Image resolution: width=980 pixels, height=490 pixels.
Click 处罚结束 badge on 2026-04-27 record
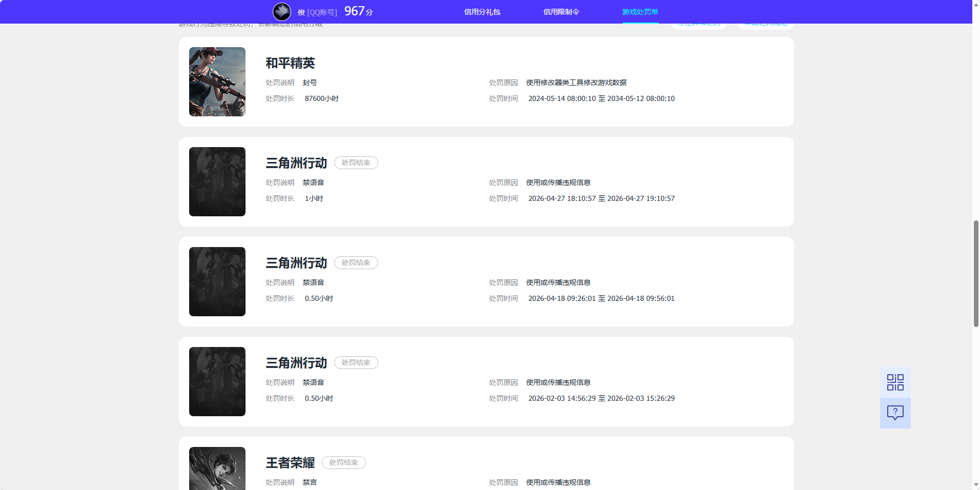356,162
